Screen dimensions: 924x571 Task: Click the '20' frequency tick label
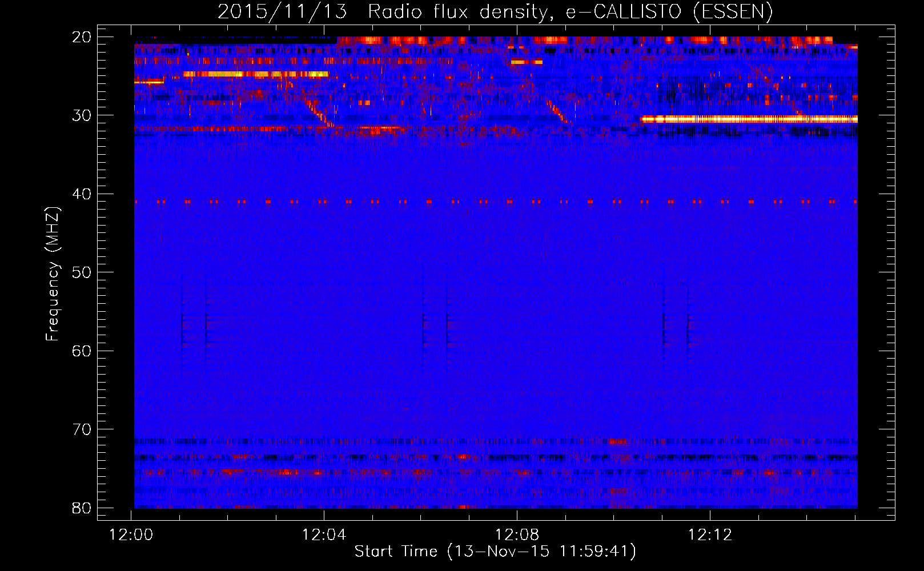coord(82,37)
